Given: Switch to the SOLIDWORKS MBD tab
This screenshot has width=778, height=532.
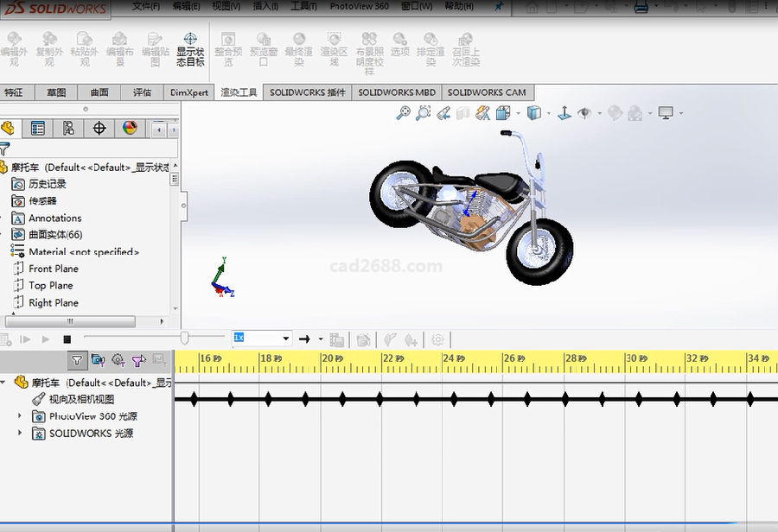Looking at the screenshot, I should pyautogui.click(x=397, y=92).
